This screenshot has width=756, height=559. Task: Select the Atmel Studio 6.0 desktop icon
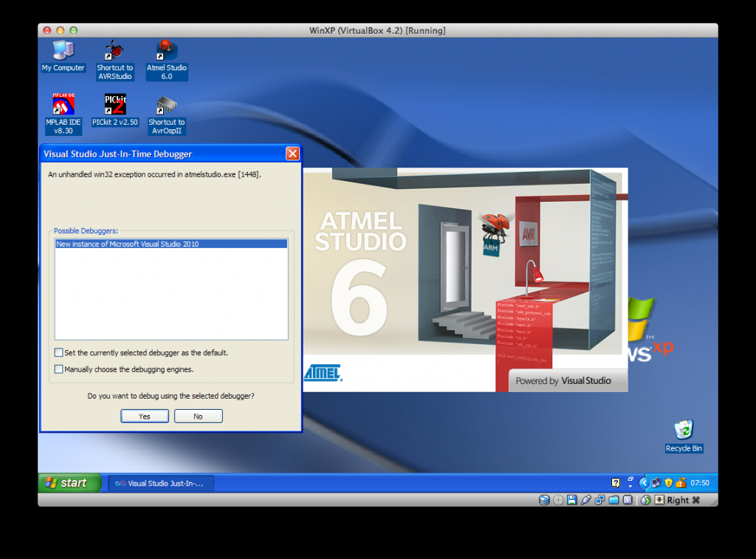pos(167,61)
